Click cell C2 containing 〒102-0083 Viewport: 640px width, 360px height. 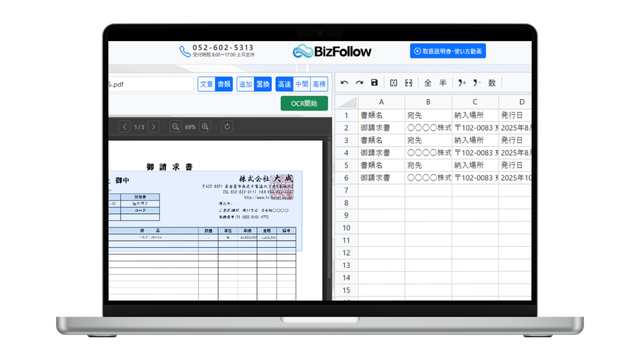[x=475, y=128]
